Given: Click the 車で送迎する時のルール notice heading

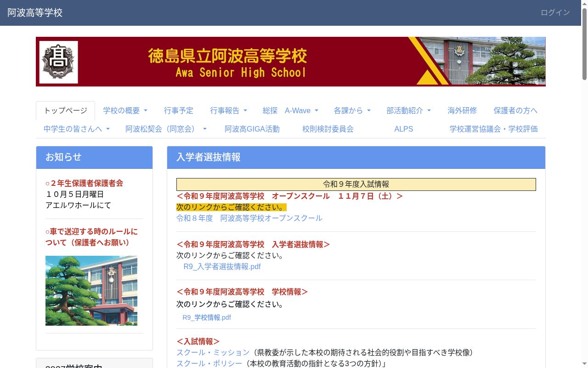Looking at the screenshot, I should pos(92,237).
